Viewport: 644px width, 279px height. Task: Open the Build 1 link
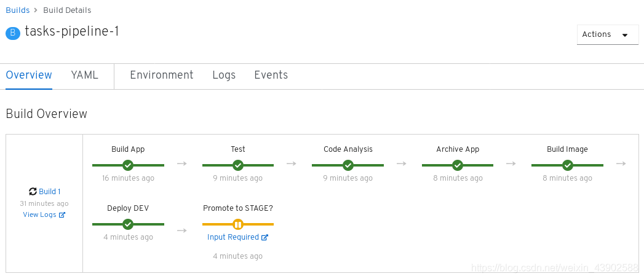(50, 192)
